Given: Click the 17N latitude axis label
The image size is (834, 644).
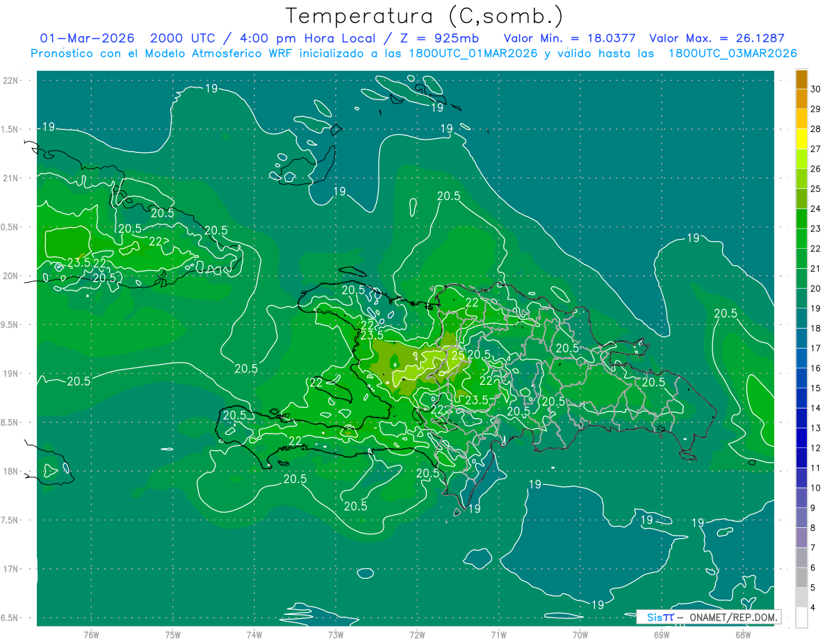Looking at the screenshot, I should point(12,569).
